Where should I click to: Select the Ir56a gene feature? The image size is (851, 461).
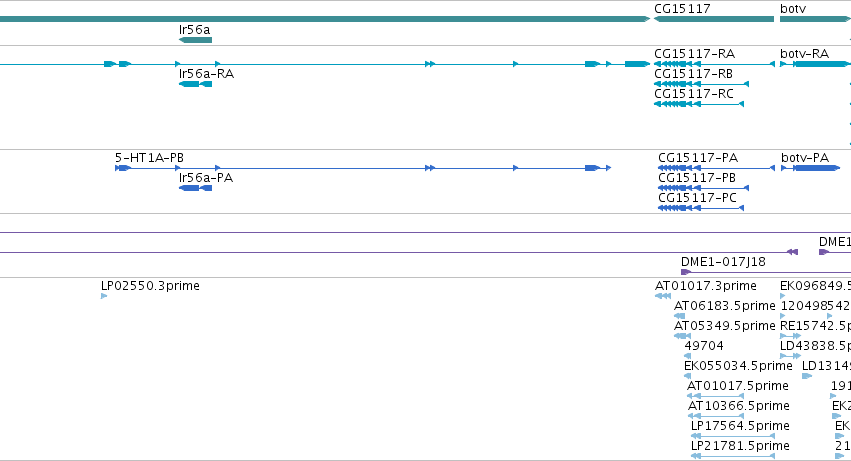(195, 40)
